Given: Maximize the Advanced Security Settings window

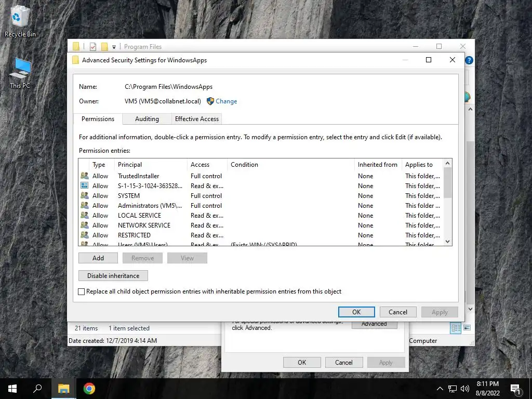Looking at the screenshot, I should (429, 60).
